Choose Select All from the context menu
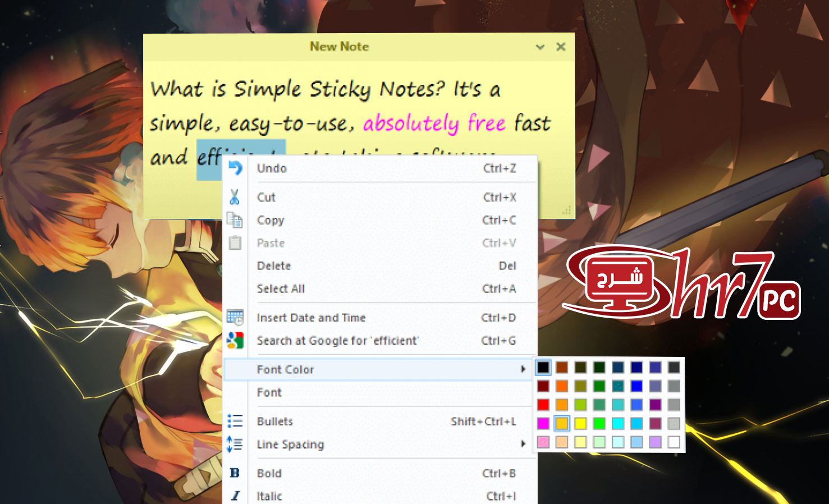The width and height of the screenshot is (829, 504). pyautogui.click(x=381, y=289)
